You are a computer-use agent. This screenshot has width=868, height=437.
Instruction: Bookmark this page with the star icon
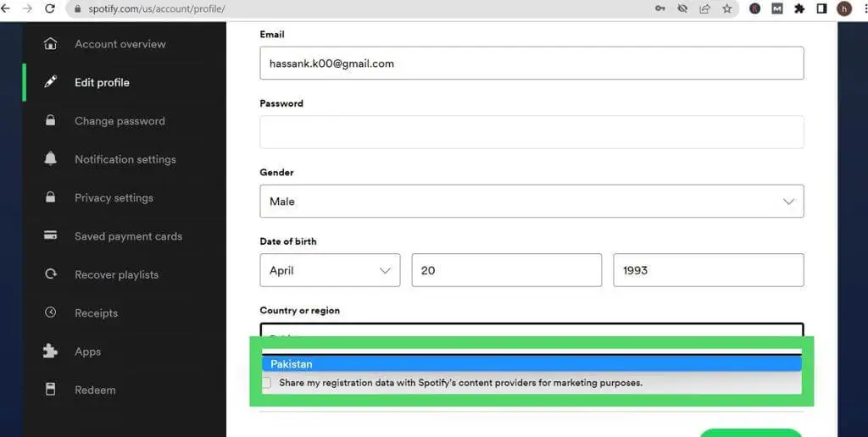coord(726,8)
